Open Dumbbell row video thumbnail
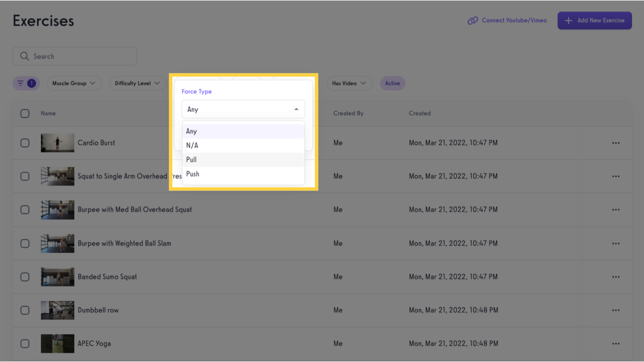This screenshot has width=644, height=362. (x=57, y=310)
